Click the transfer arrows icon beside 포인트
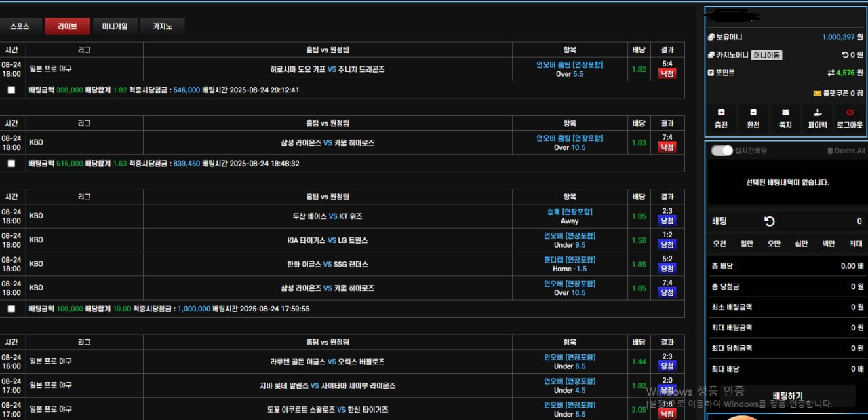The width and height of the screenshot is (868, 420). tap(830, 73)
